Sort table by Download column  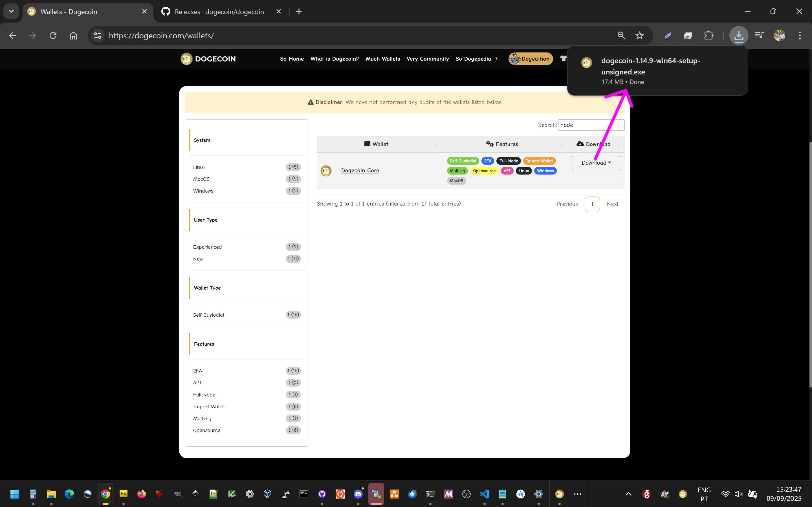[595, 144]
